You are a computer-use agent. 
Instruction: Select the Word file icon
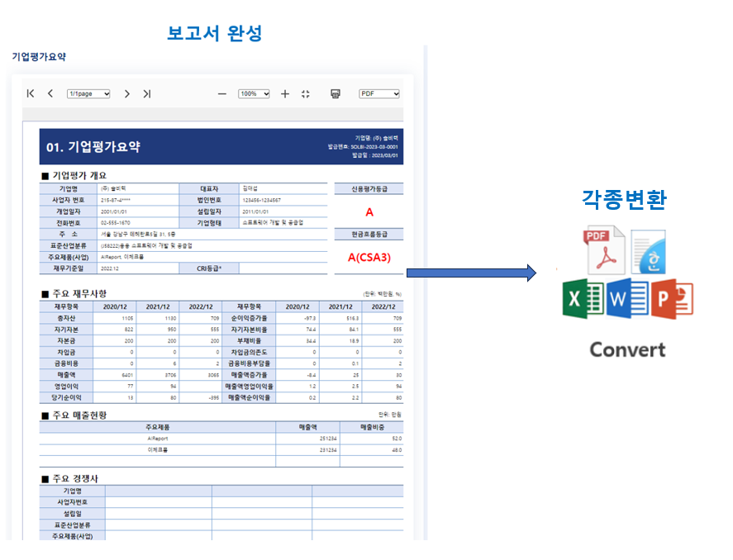(627, 299)
